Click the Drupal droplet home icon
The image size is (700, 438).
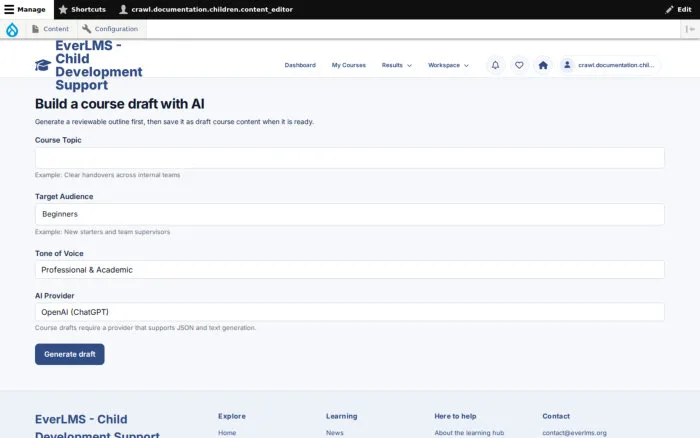click(12, 29)
